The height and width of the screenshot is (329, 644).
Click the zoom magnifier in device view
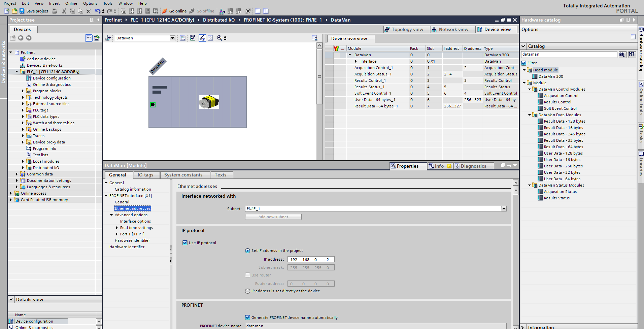(x=219, y=38)
